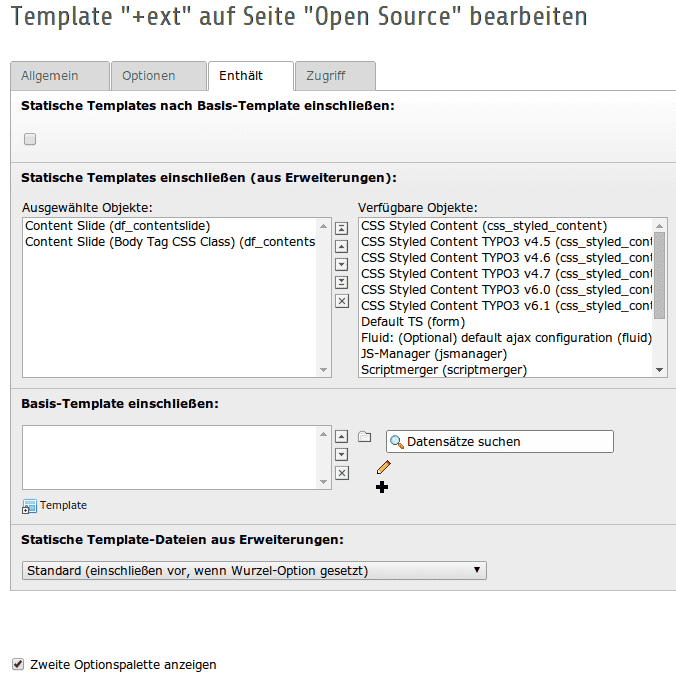This screenshot has width=676, height=673.
Task: Toggle checkbox under Statische Templates nach Basis-Template
Action: click(30, 139)
